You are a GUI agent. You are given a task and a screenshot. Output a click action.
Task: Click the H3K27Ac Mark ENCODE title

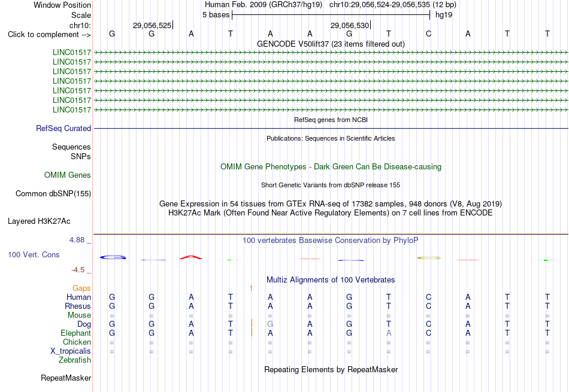(x=331, y=213)
